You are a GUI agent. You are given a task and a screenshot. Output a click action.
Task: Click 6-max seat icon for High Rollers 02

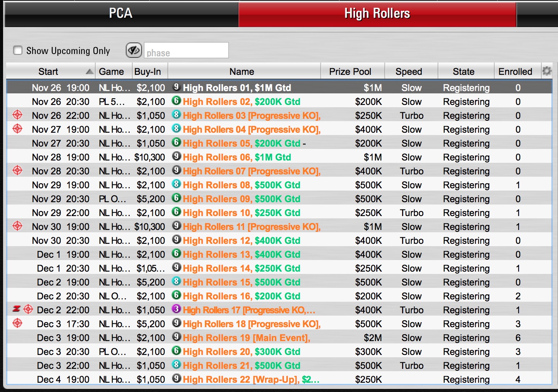coord(176,101)
